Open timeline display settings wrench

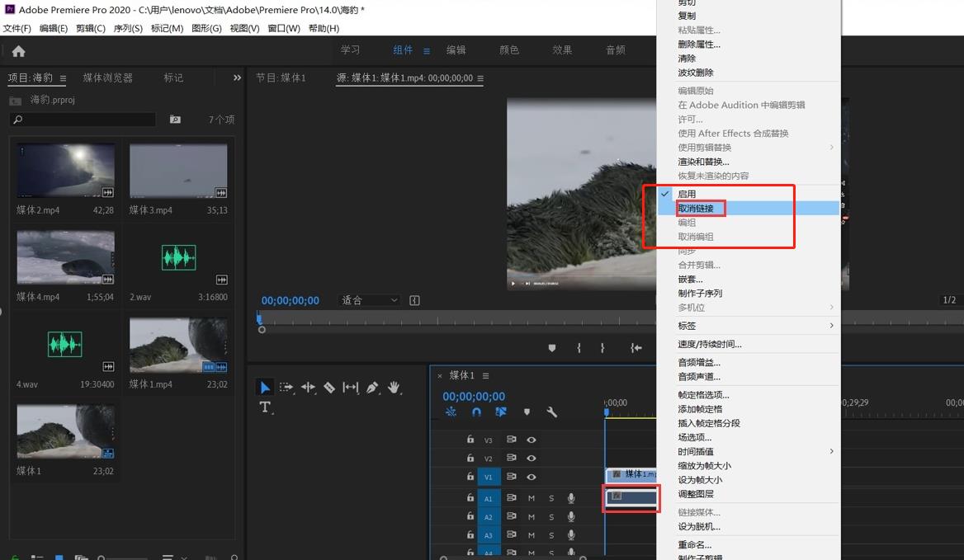(552, 412)
